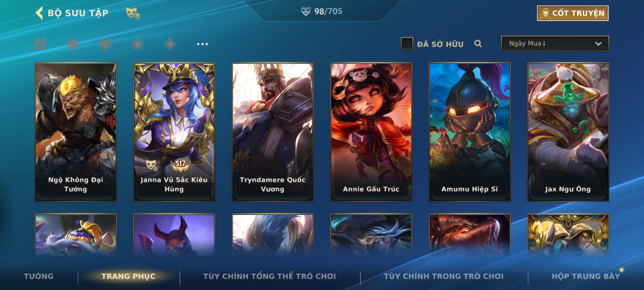The height and width of the screenshot is (290, 644).
Task: Select the diamond rarity filter icon
Action: (x=170, y=44)
